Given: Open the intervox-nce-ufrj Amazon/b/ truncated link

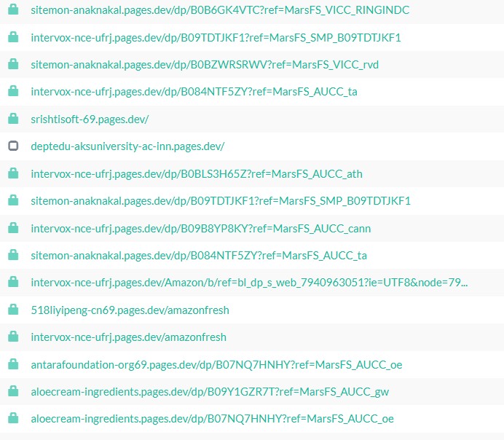Looking at the screenshot, I should pyautogui.click(x=249, y=283).
